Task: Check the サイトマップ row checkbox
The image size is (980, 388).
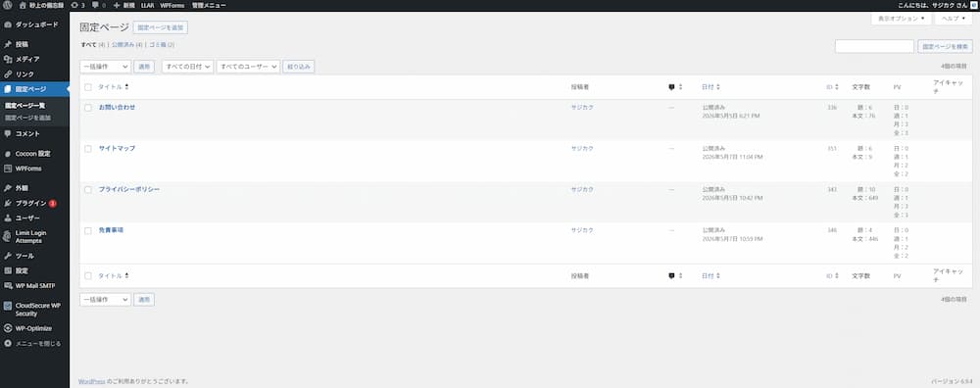Action: click(88, 149)
